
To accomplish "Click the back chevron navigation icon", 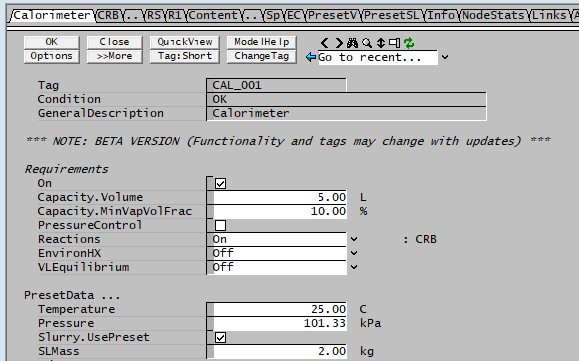I will click(x=324, y=43).
